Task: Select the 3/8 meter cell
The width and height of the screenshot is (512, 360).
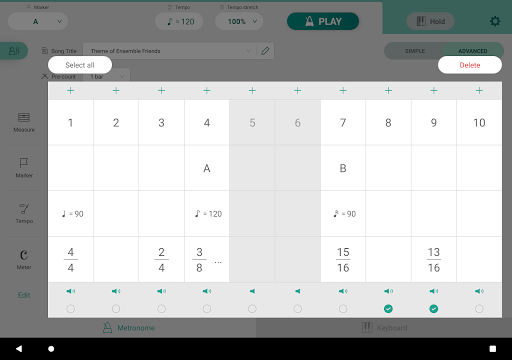Action: click(207, 260)
